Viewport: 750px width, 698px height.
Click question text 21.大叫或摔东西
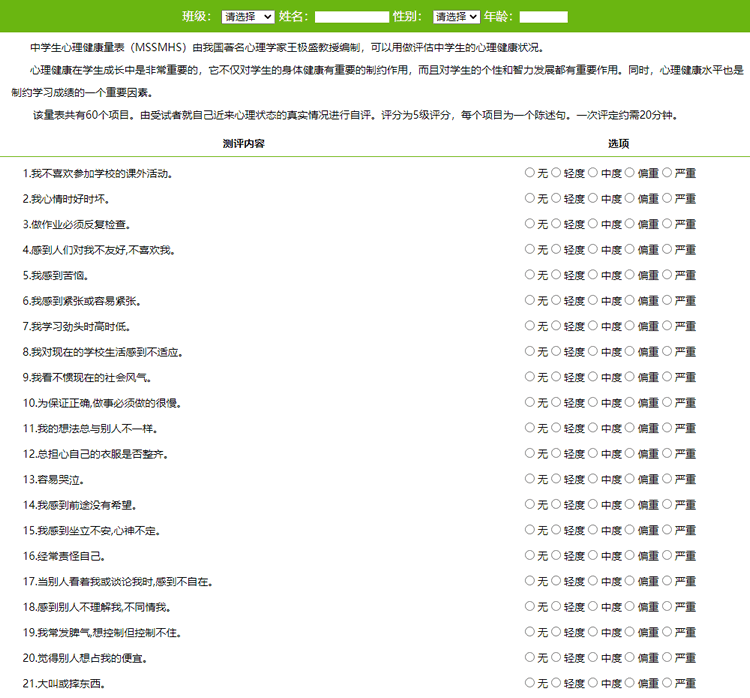(x=64, y=684)
